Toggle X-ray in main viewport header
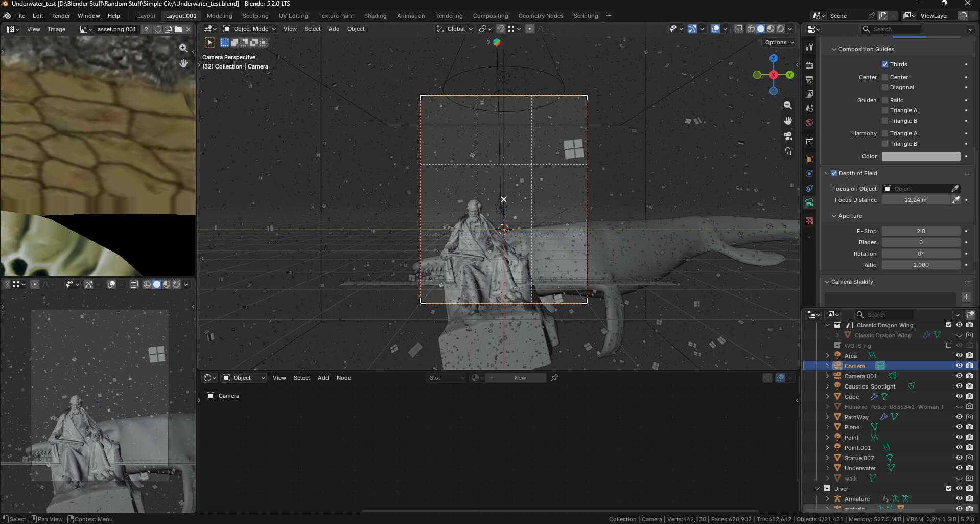Image resolution: width=980 pixels, height=524 pixels. coord(738,29)
